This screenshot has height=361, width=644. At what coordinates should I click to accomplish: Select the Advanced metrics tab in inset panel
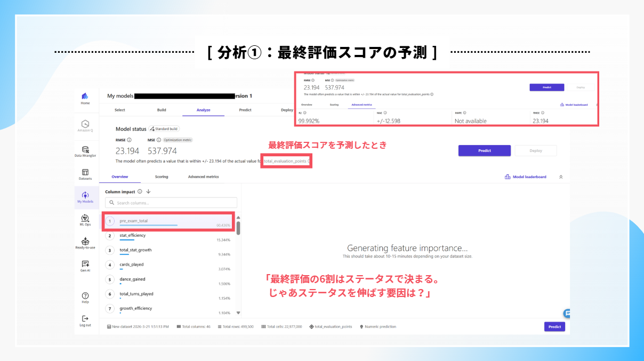[x=361, y=105]
